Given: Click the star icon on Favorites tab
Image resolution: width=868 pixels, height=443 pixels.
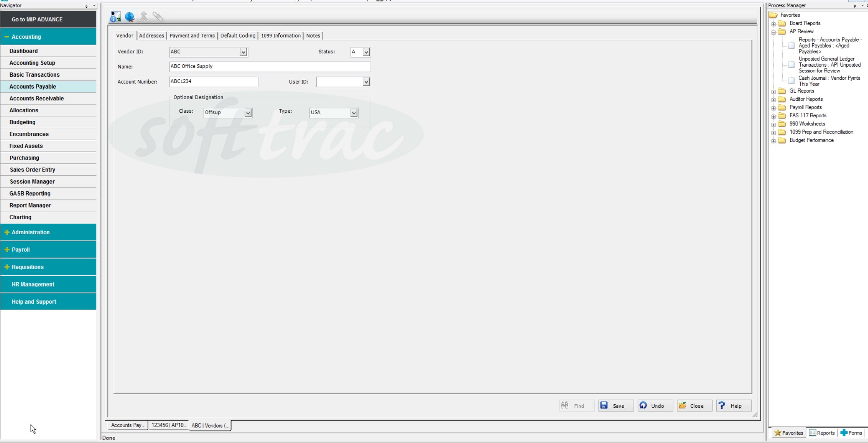Looking at the screenshot, I should tap(777, 433).
